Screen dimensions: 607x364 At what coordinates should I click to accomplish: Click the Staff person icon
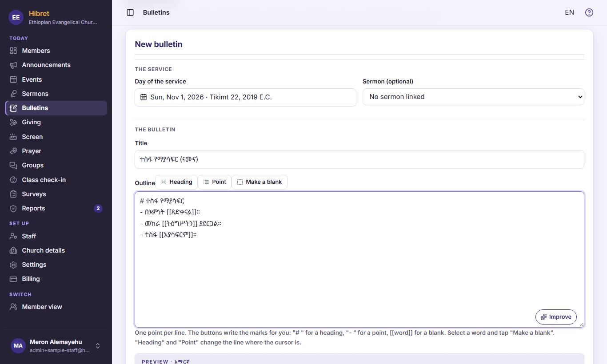click(13, 236)
